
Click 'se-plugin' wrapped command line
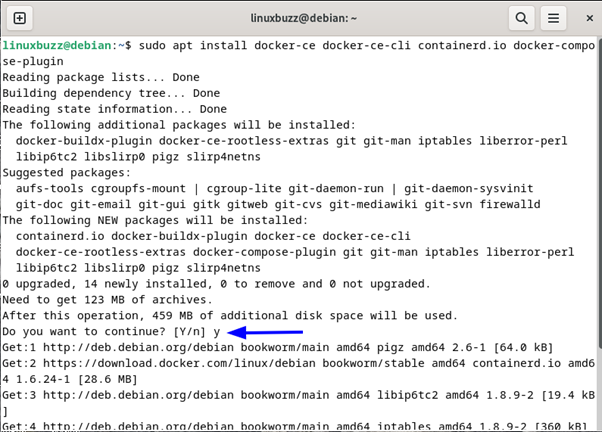(33, 61)
